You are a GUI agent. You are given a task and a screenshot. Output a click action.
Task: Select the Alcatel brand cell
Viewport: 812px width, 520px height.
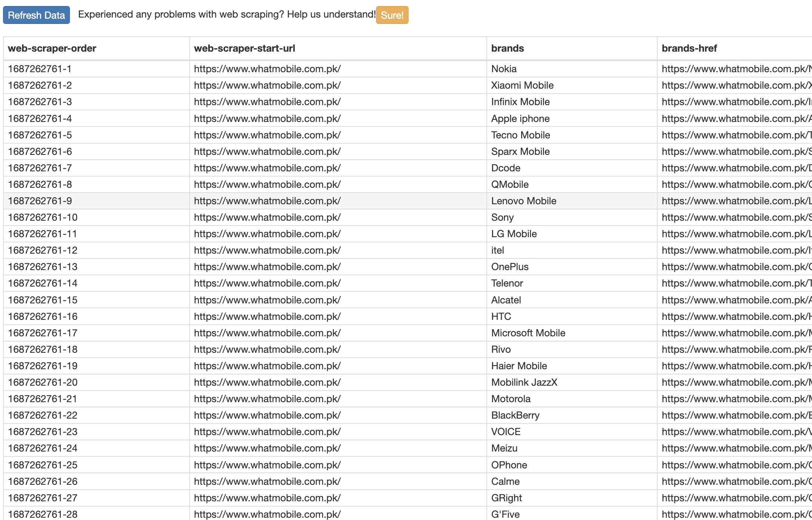[572, 300]
